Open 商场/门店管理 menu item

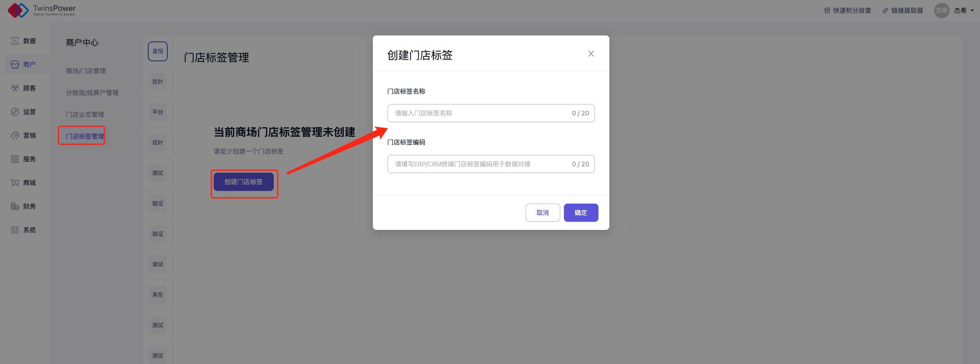86,71
